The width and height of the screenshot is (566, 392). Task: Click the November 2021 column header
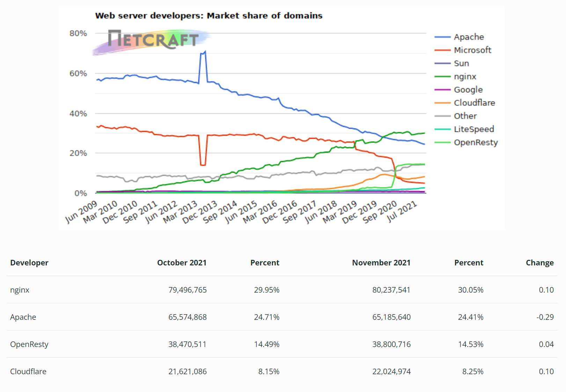(x=381, y=263)
